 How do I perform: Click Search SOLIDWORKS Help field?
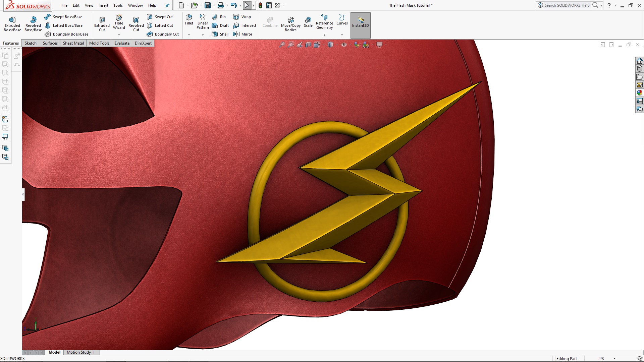(x=567, y=5)
